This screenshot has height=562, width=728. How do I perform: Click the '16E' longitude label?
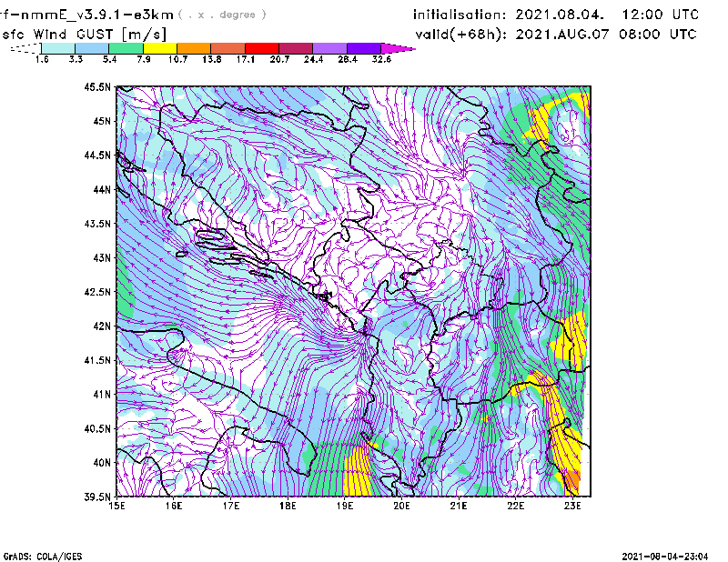tap(174, 506)
